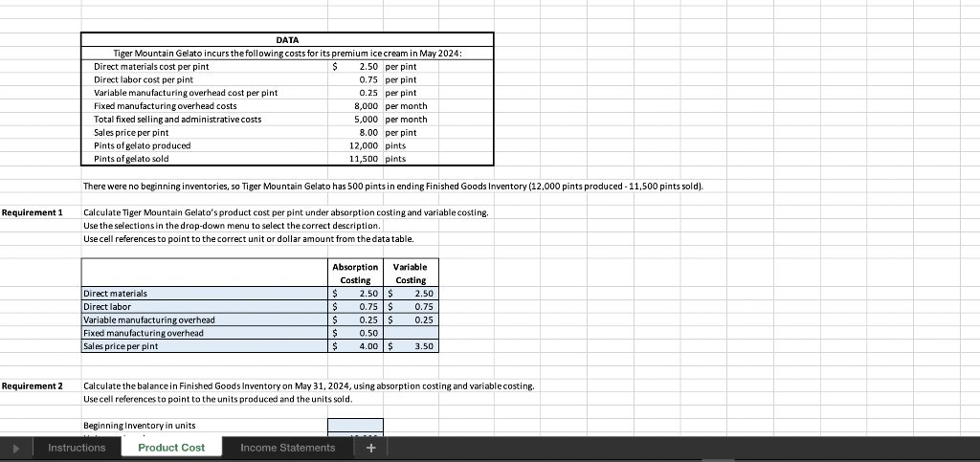Select the 'per pint' unit next to 8.00
Screen dimensions: 980x462
[401, 132]
